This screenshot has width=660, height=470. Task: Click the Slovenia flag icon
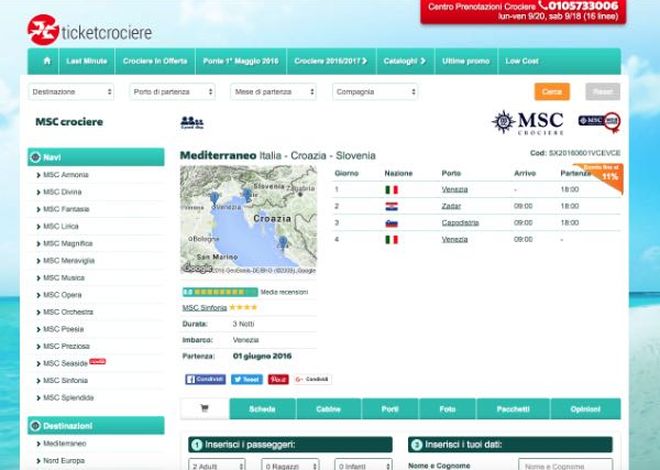pos(391,223)
